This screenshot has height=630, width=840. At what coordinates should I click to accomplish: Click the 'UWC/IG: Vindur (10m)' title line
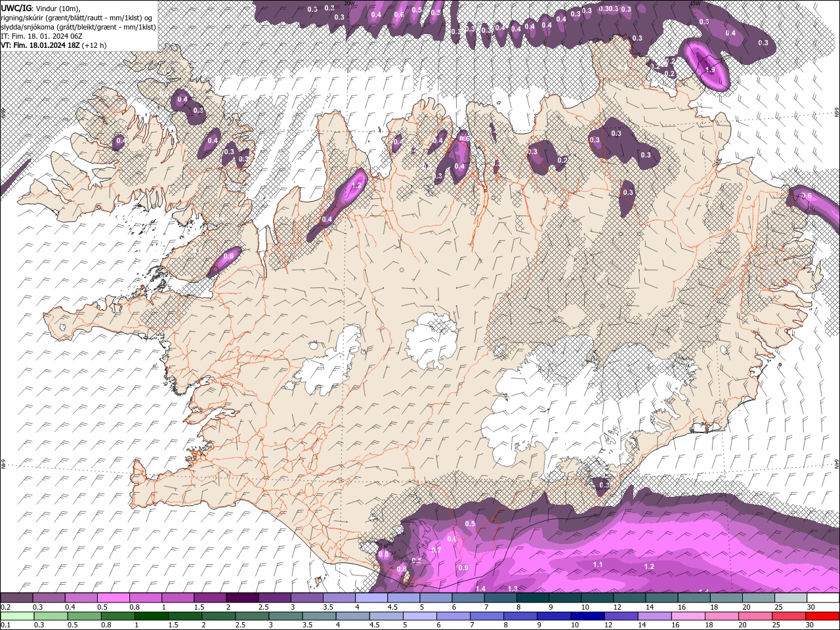(x=41, y=8)
